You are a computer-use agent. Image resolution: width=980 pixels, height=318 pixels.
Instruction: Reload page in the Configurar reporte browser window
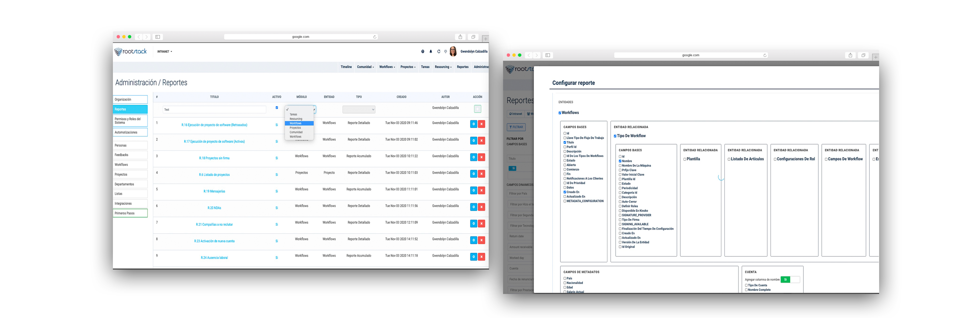coord(765,55)
